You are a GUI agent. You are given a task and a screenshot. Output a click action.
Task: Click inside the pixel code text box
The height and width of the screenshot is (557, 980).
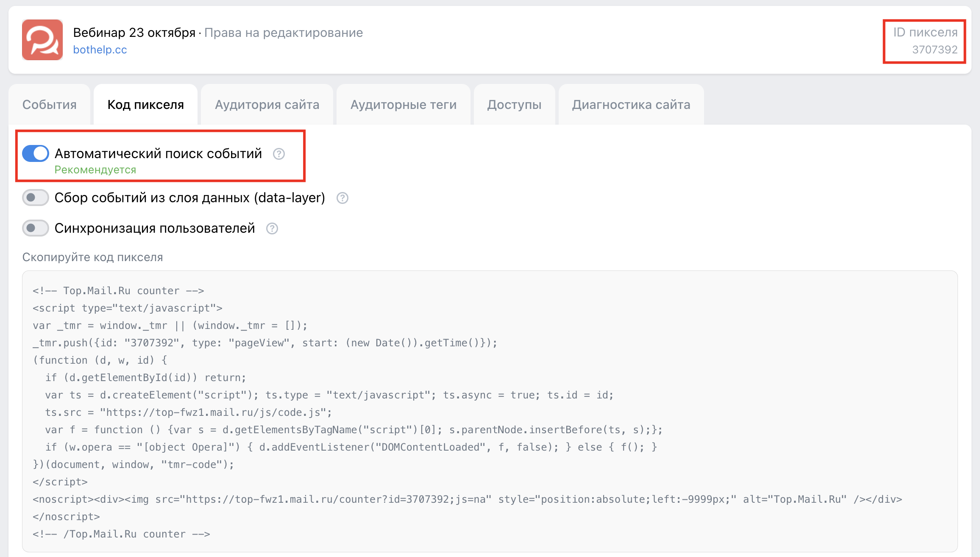click(x=490, y=411)
